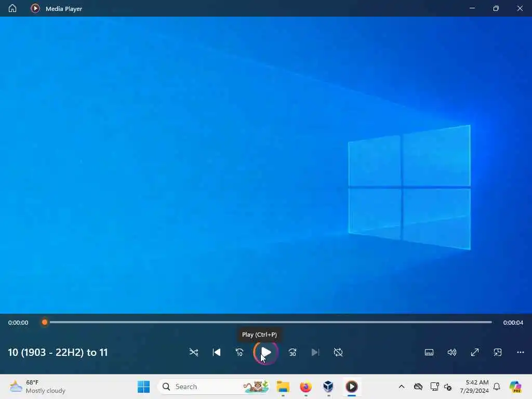Image resolution: width=532 pixels, height=399 pixels.
Task: Open the volume control
Action: click(452, 352)
